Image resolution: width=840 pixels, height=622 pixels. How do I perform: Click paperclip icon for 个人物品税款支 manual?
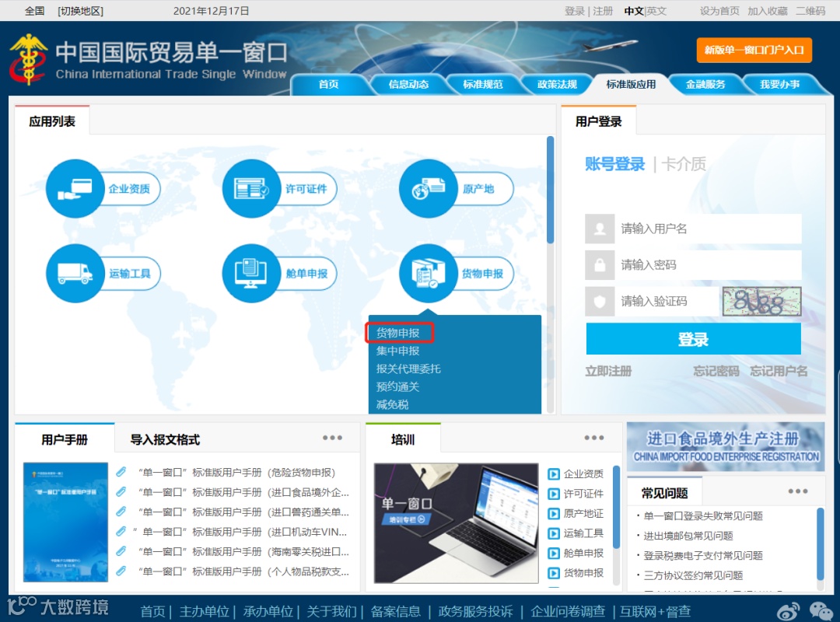pos(121,571)
